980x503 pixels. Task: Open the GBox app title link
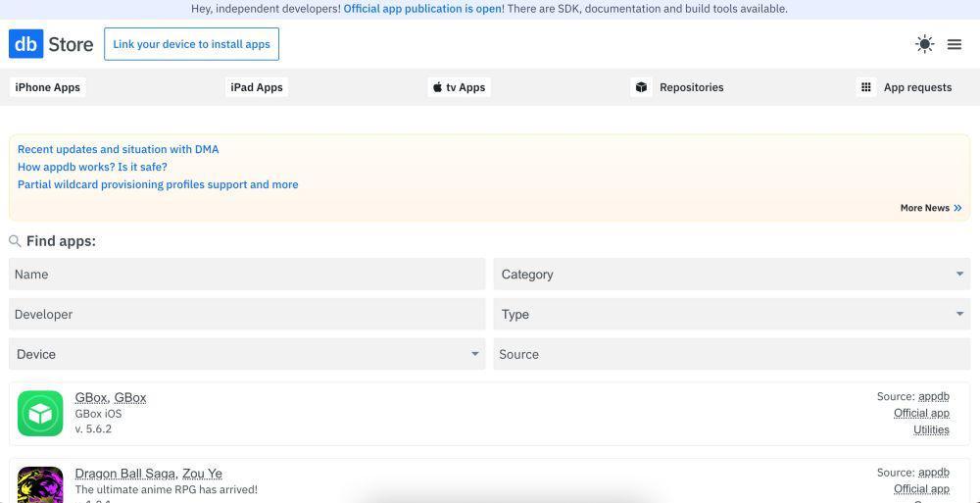(x=91, y=397)
